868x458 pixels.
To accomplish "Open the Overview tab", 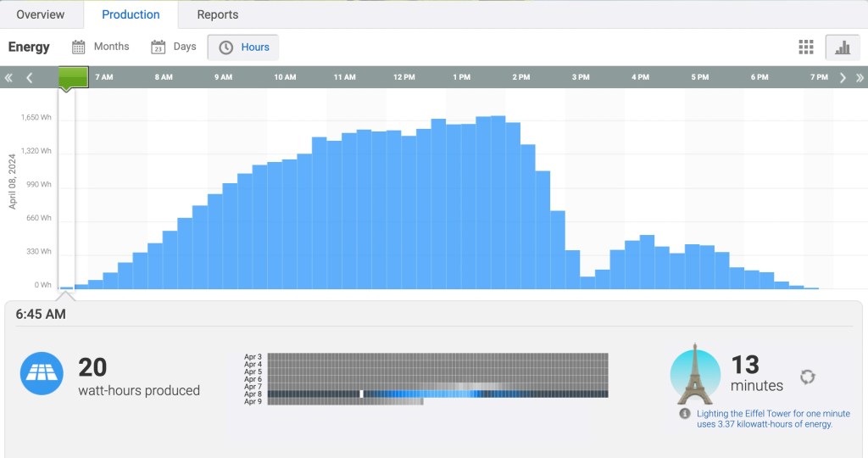I will pos(41,14).
